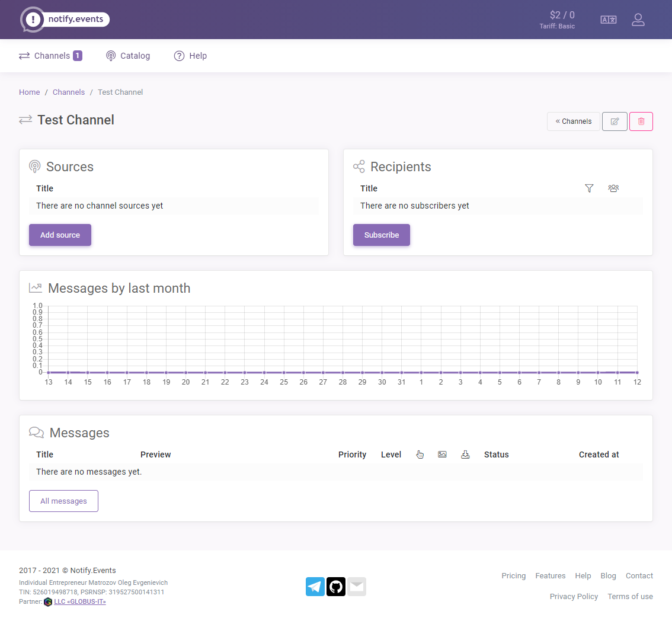Click the recipients filter funnel icon

point(589,188)
